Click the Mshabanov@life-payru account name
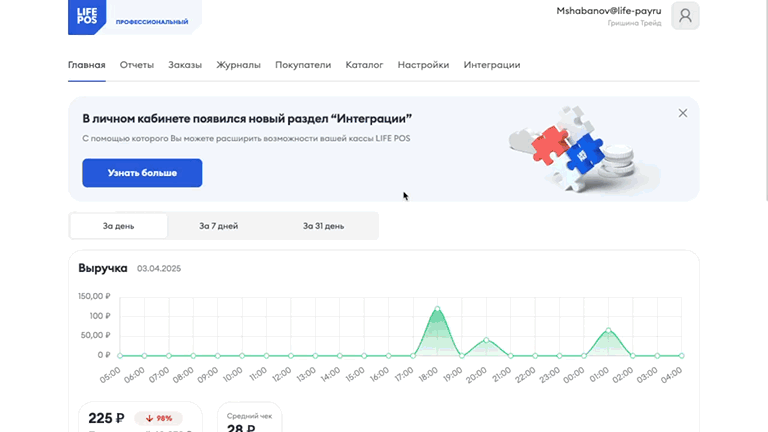 tap(609, 11)
